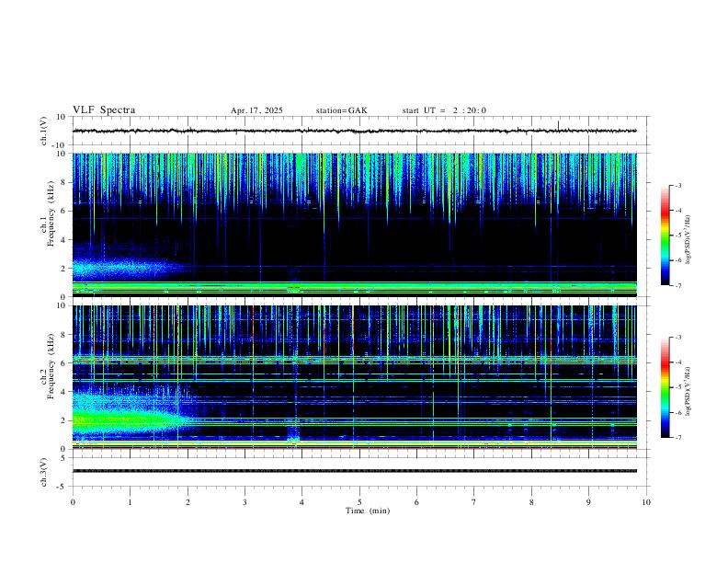The width and height of the screenshot is (728, 563).
Task: Click the "4" kHz tick of ch.2 spectrogram
Action: 63,392
